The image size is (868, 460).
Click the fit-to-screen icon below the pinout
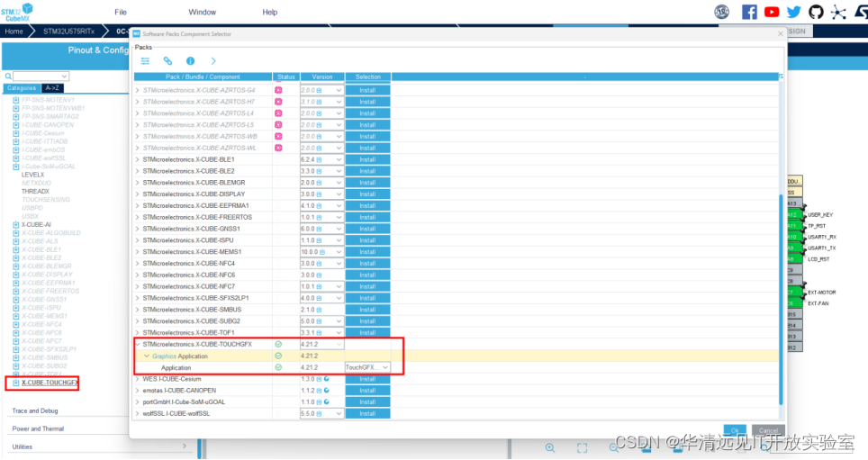coord(582,447)
